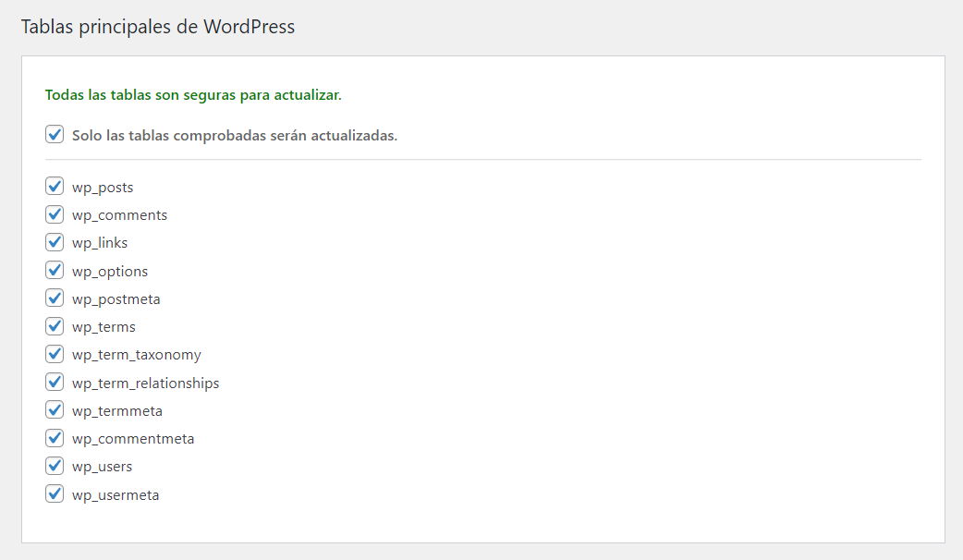Click the 'wp_users' label text
The height and width of the screenshot is (560, 963).
[x=102, y=467]
